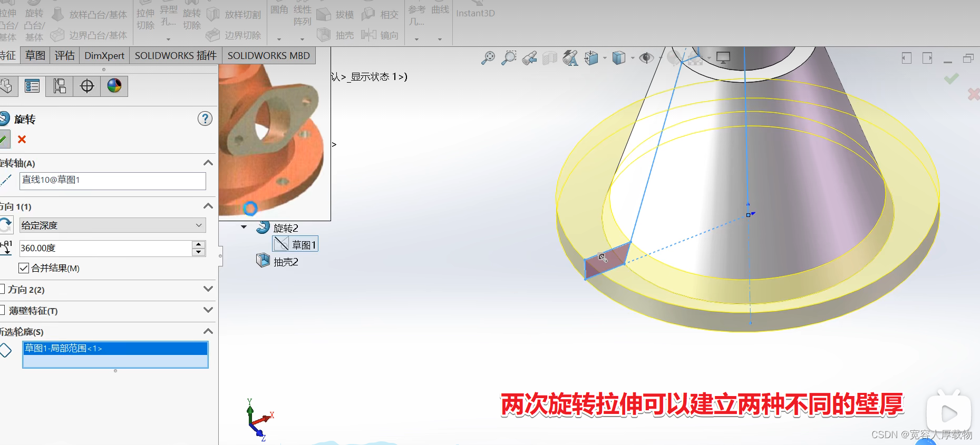Expand the 方向 2(2) section chevron
The height and width of the screenshot is (445, 980).
(208, 289)
